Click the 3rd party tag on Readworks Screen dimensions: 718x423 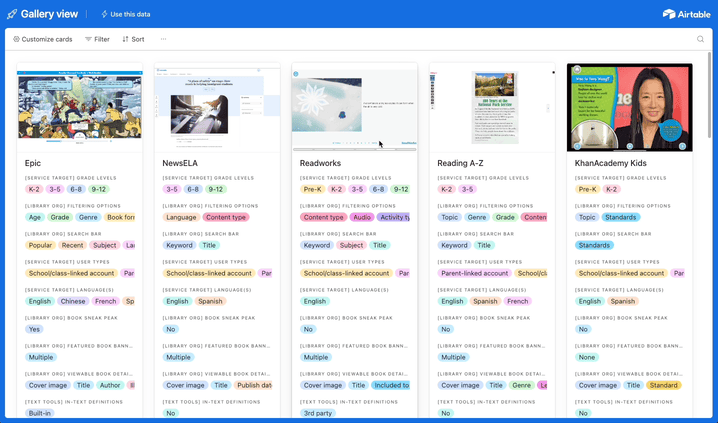pos(318,413)
